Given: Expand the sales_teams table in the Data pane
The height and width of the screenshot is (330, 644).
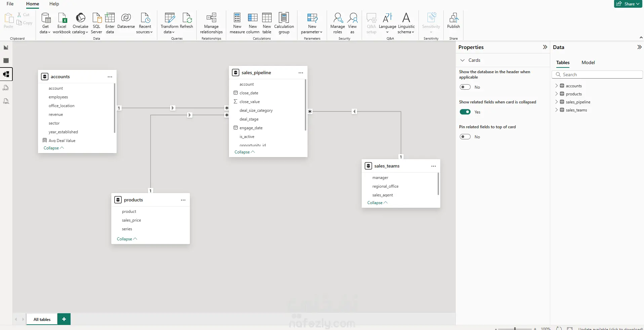Looking at the screenshot, I should tap(557, 110).
